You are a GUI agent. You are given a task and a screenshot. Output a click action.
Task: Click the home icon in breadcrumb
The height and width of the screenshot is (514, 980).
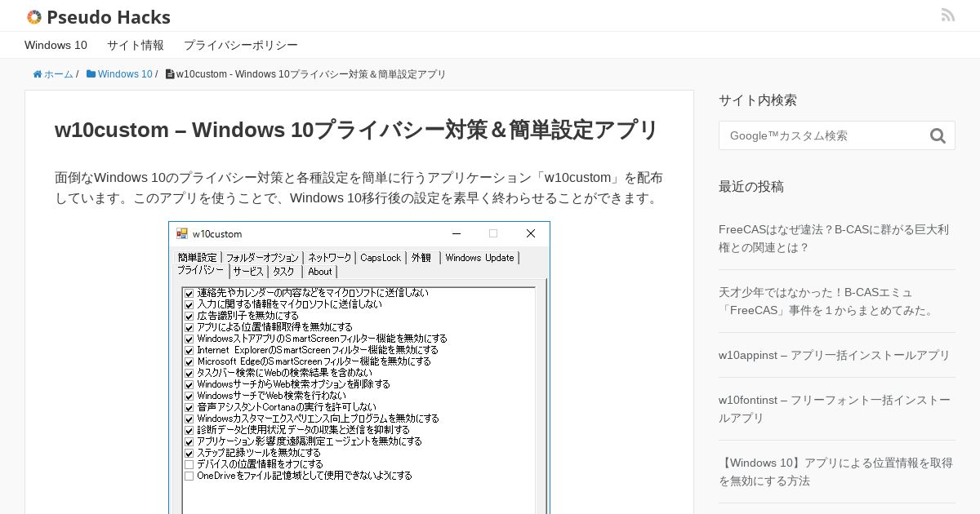38,74
